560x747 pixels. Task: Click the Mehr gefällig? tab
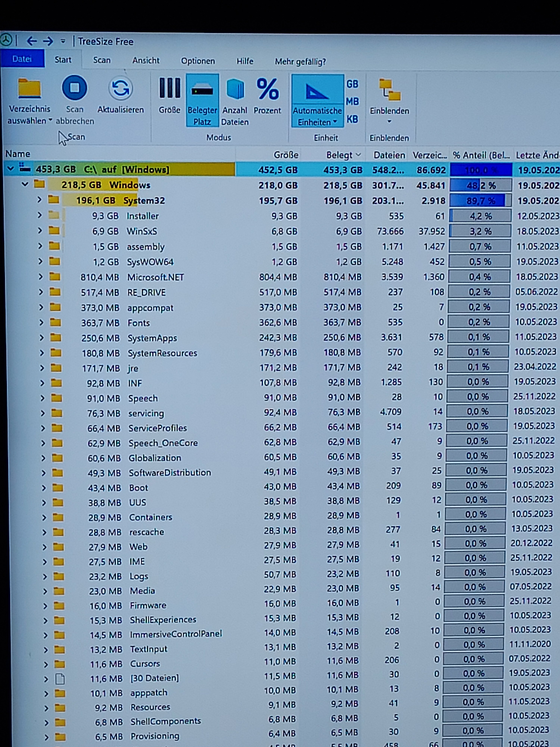point(300,62)
